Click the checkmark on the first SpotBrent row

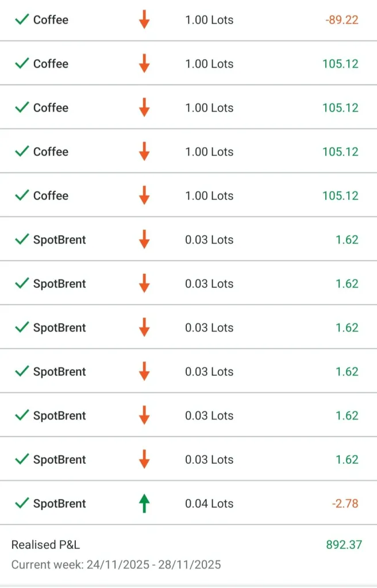coord(22,240)
